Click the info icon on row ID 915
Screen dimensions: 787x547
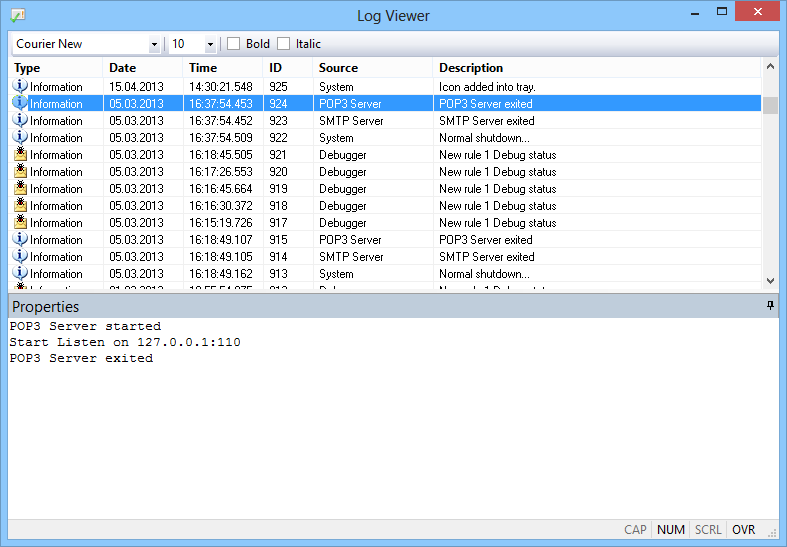(20, 239)
